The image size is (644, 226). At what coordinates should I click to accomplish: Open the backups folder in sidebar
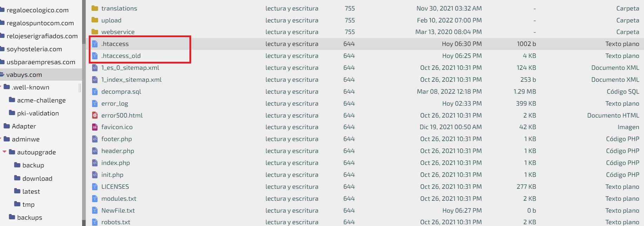pyautogui.click(x=29, y=217)
